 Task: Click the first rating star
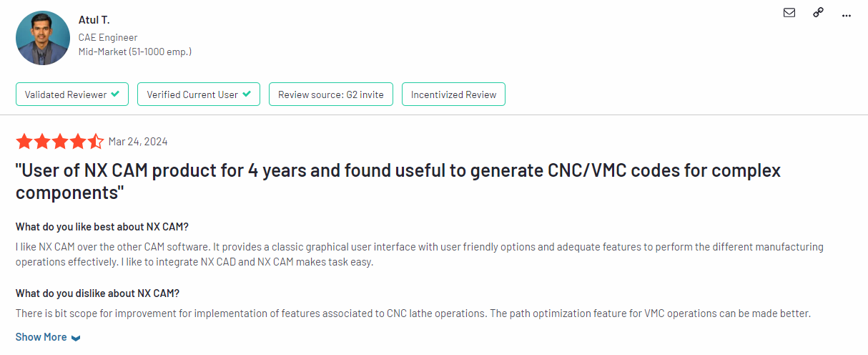point(24,141)
